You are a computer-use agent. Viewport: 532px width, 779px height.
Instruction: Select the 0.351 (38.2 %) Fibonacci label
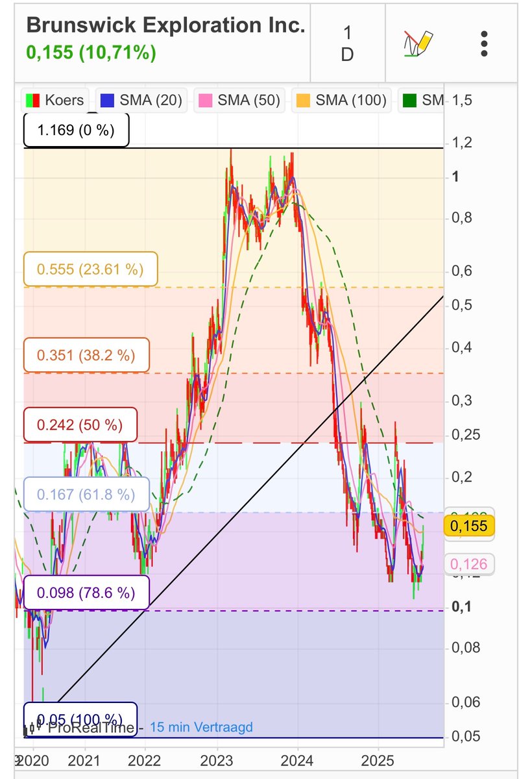(x=86, y=355)
